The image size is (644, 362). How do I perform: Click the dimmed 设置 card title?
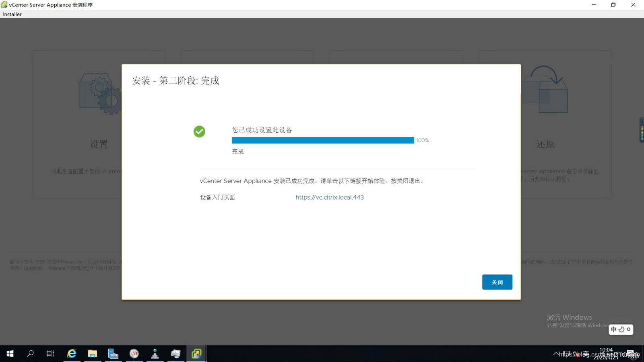tap(99, 144)
